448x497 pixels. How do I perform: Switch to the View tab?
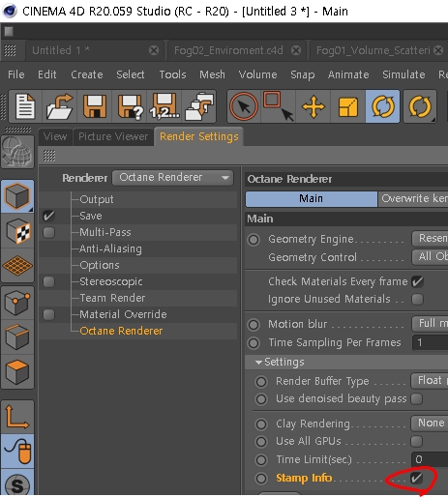pyautogui.click(x=55, y=136)
